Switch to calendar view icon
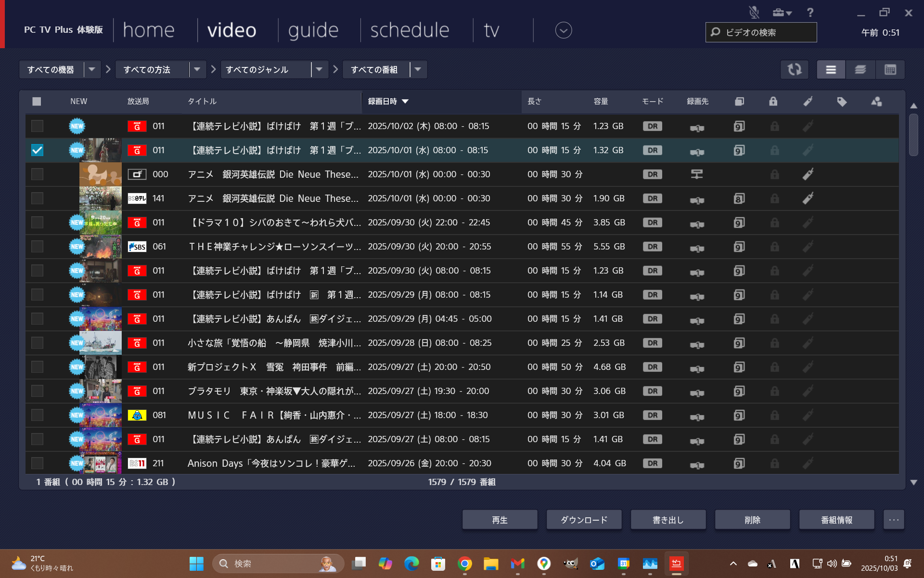Viewport: 924px width, 578px height. click(x=890, y=70)
